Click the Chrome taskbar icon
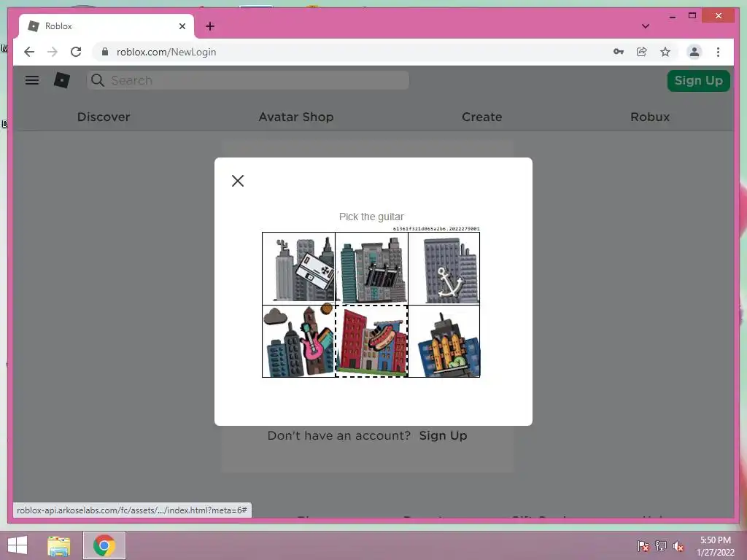Screen dimensions: 747x560 tap(104, 545)
